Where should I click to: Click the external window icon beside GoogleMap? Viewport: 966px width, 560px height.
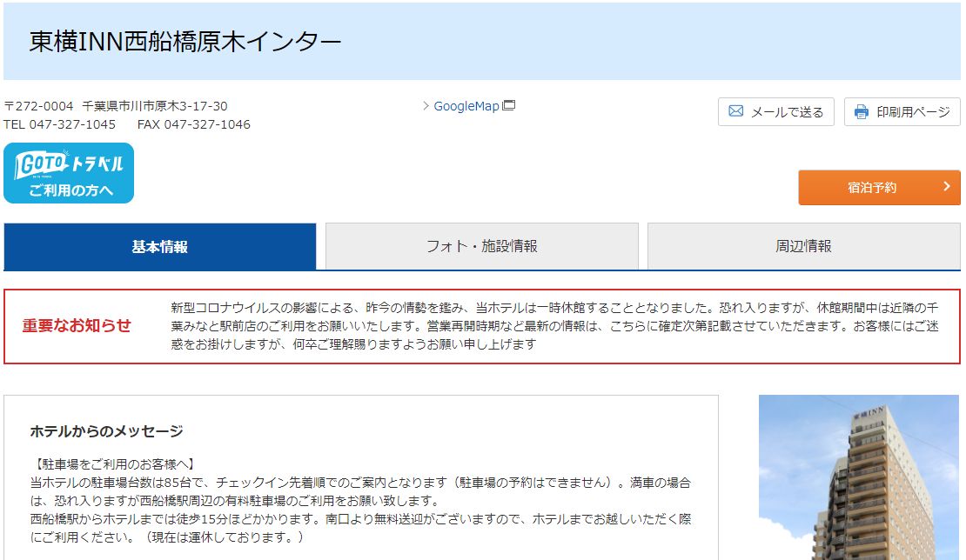click(x=509, y=105)
